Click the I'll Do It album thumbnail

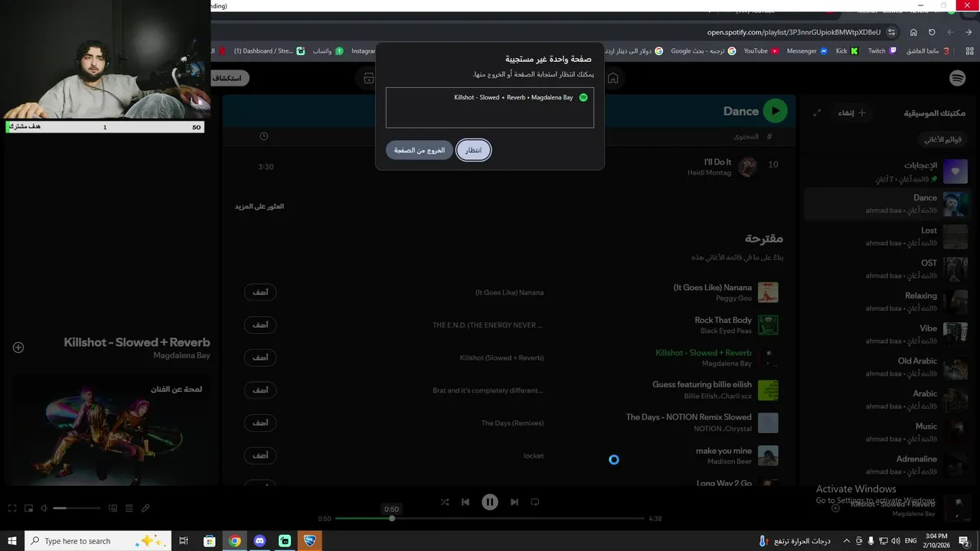tap(748, 167)
